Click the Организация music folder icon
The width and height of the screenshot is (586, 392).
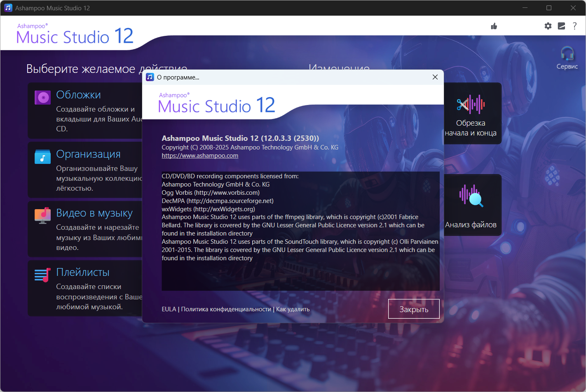(x=43, y=156)
